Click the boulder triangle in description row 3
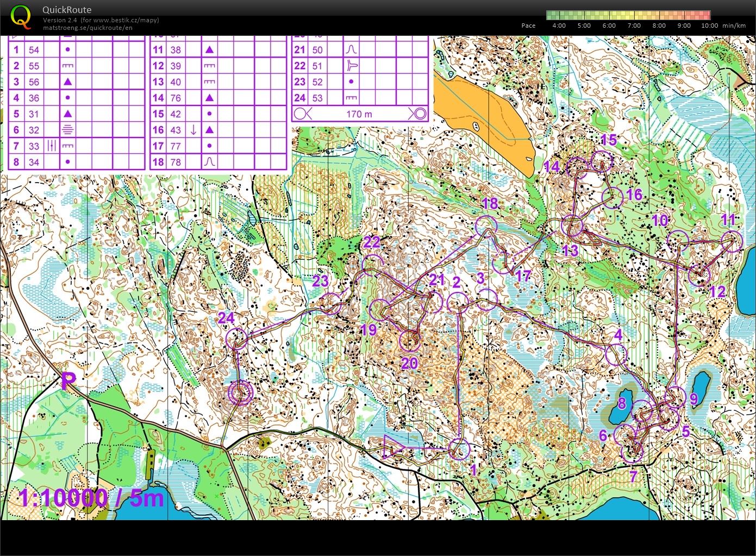Image resolution: width=756 pixels, height=556 pixels. click(67, 82)
